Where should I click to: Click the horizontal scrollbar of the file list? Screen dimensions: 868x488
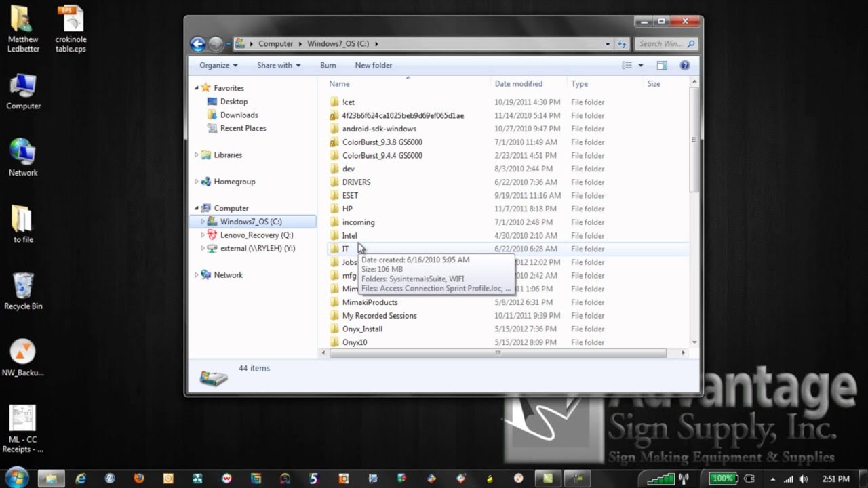[498, 353]
